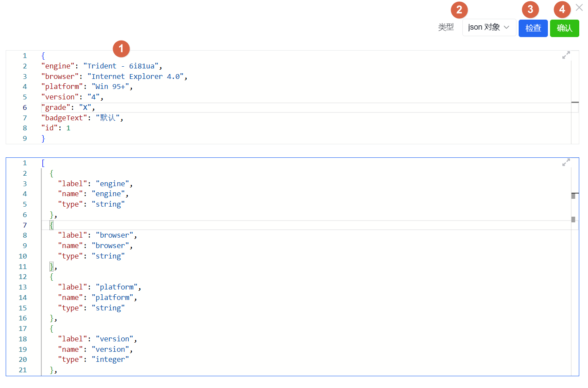Click line number 6 in the top editor
The width and height of the screenshot is (588, 388).
pyautogui.click(x=25, y=107)
